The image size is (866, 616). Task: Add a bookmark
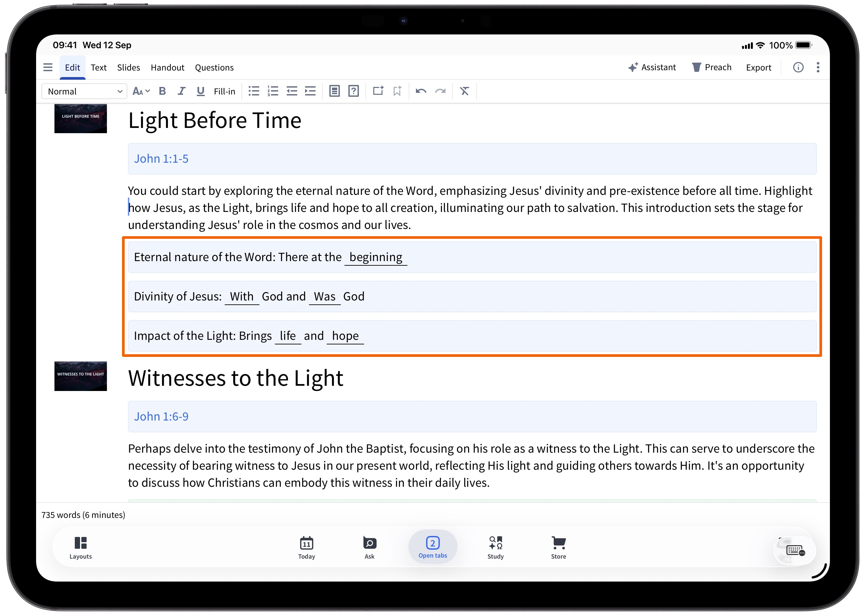click(397, 91)
